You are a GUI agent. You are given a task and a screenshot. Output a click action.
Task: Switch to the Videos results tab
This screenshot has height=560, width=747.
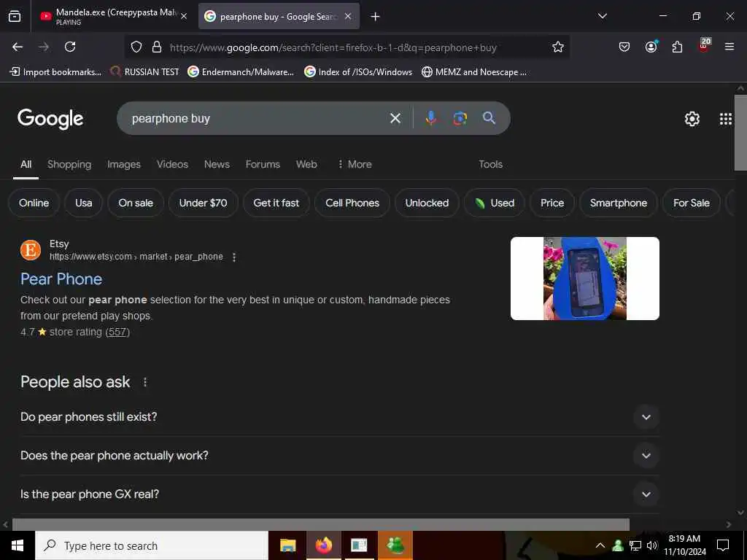pyautogui.click(x=172, y=164)
